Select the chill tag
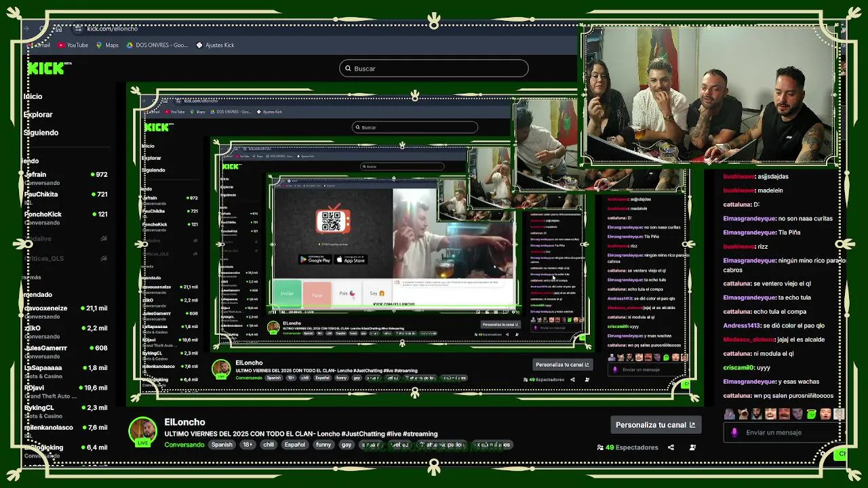This screenshot has height=488, width=868. point(269,445)
